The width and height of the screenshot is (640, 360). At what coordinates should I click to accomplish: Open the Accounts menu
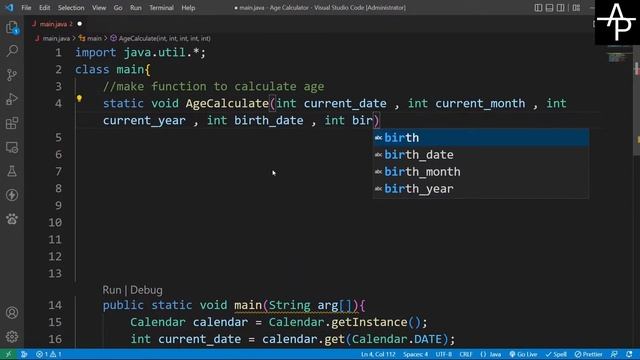point(12,313)
